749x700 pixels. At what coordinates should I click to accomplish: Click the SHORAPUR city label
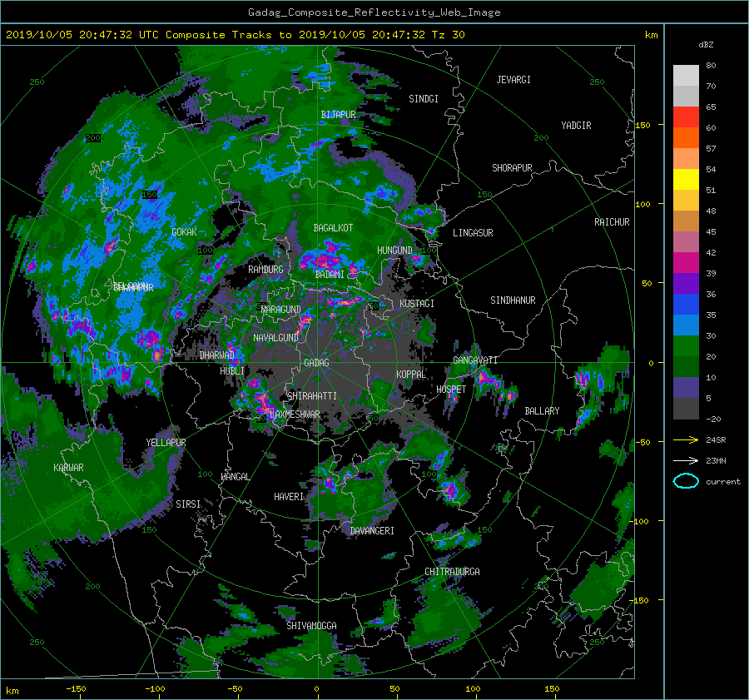point(512,168)
